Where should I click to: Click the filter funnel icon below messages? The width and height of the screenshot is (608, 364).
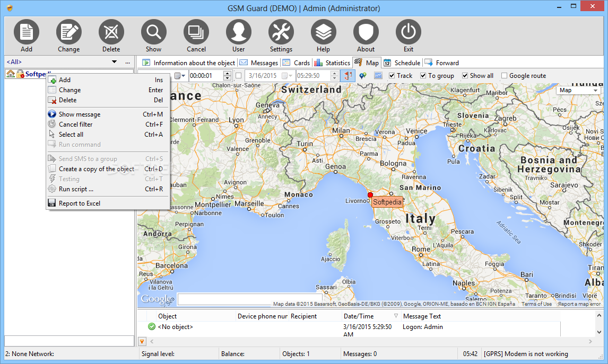tap(142, 341)
